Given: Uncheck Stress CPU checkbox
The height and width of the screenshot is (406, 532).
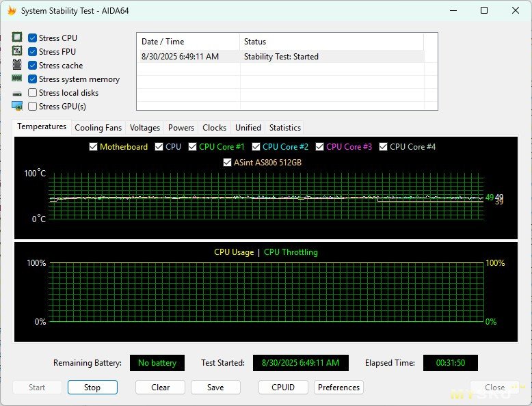Looking at the screenshot, I should click(x=33, y=38).
